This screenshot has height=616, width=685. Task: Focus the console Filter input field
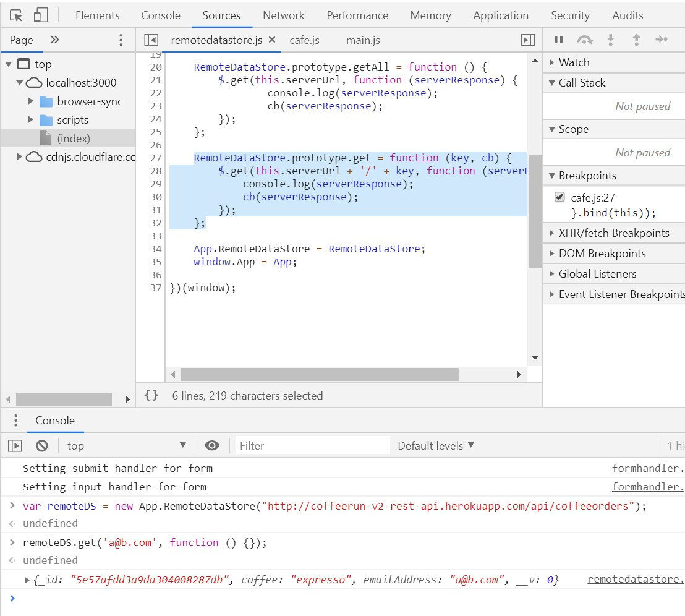[312, 445]
